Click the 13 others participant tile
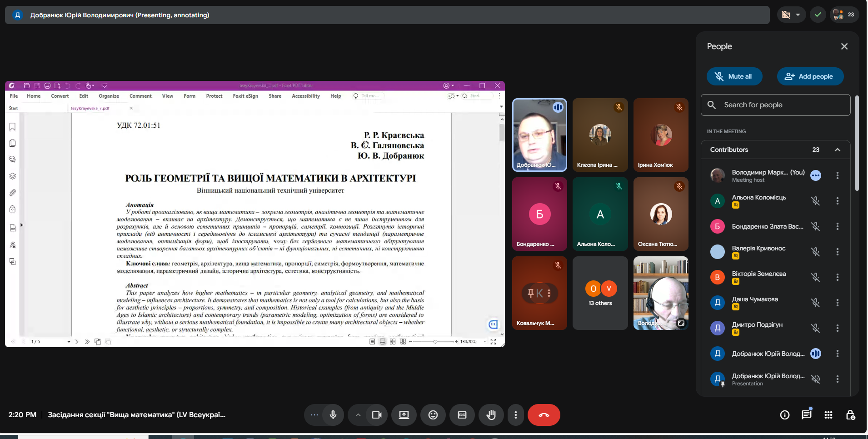Screen dimensions: 868x439 pyautogui.click(x=600, y=293)
